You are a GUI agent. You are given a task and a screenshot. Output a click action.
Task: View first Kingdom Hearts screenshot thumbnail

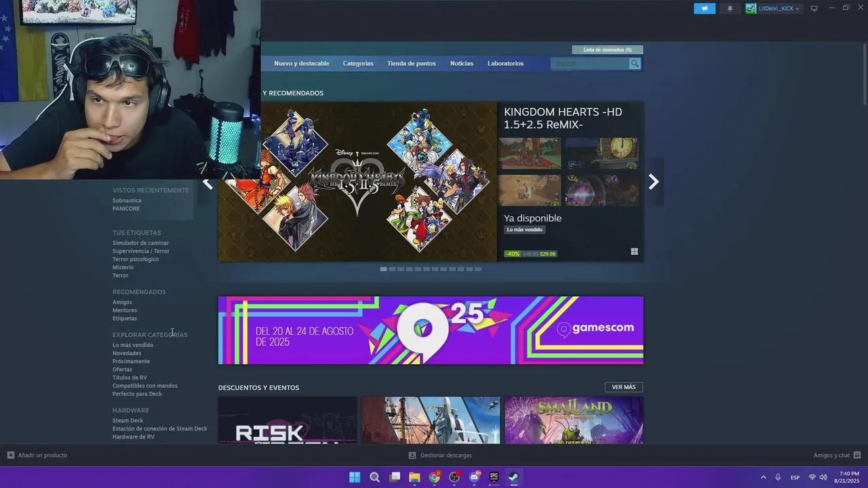pos(530,153)
